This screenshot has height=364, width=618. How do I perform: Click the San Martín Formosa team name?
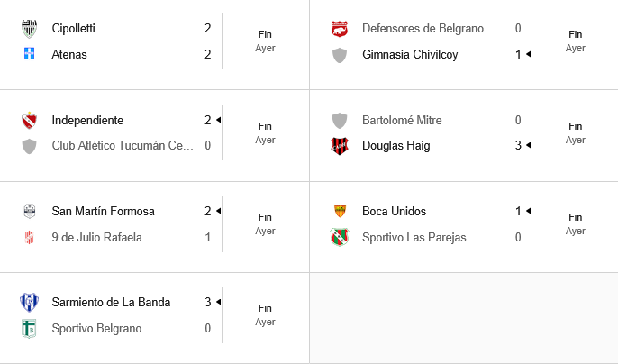103,212
